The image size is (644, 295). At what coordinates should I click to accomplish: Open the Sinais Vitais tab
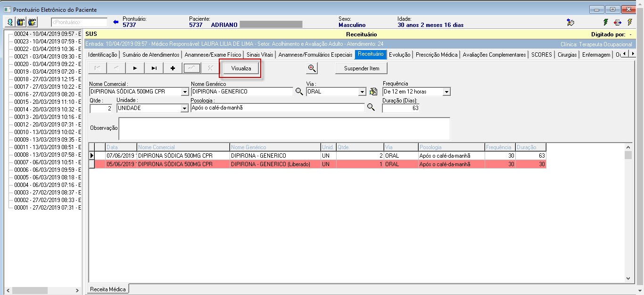tap(260, 55)
